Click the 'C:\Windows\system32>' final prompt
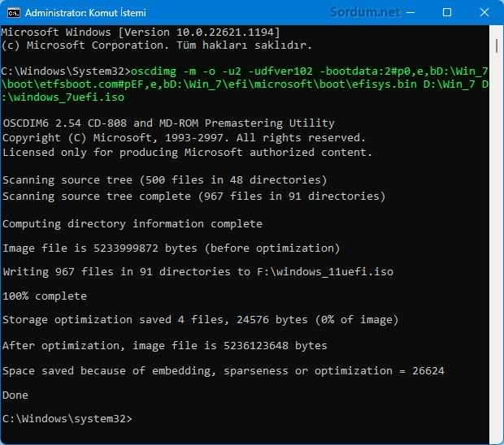 pyautogui.click(x=67, y=419)
